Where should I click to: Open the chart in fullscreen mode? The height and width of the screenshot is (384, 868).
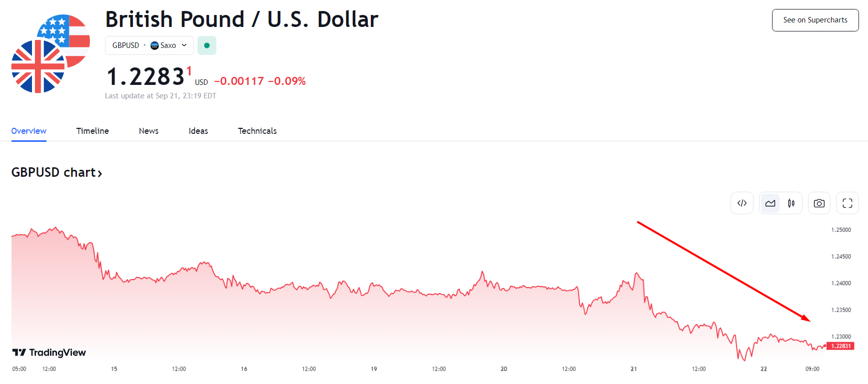click(848, 203)
